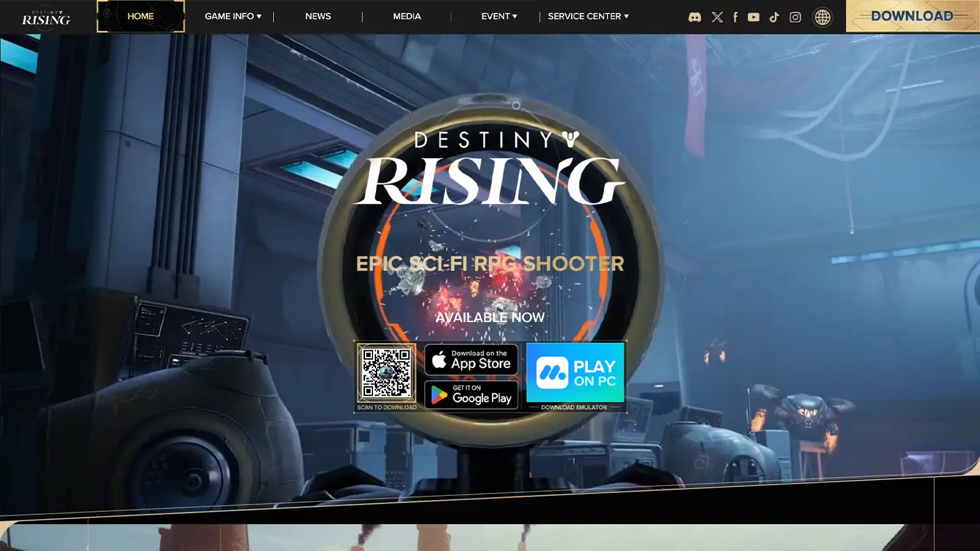The width and height of the screenshot is (980, 551).
Task: Open the MEDIA page
Action: pyautogui.click(x=407, y=17)
